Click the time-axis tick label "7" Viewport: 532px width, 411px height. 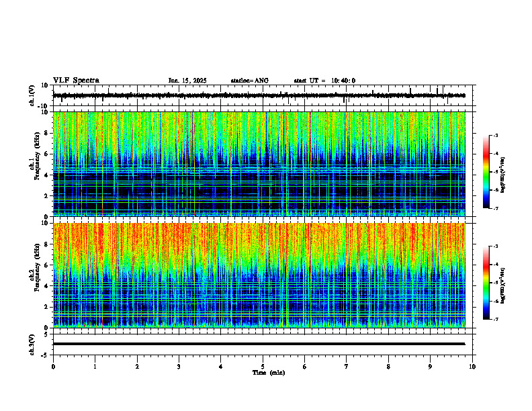click(347, 367)
